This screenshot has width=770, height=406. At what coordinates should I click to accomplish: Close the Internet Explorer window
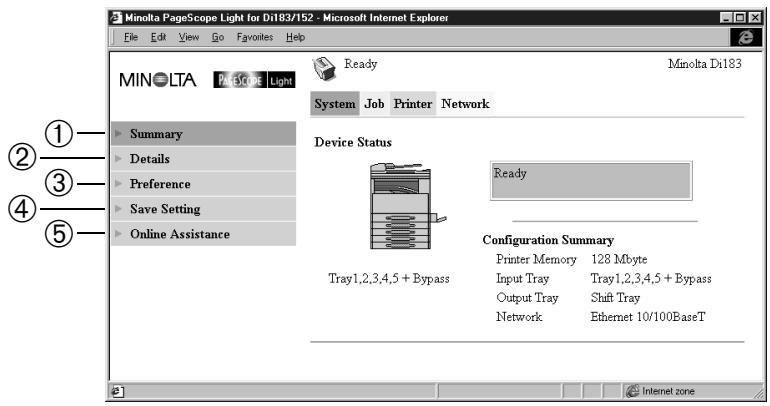(755, 18)
